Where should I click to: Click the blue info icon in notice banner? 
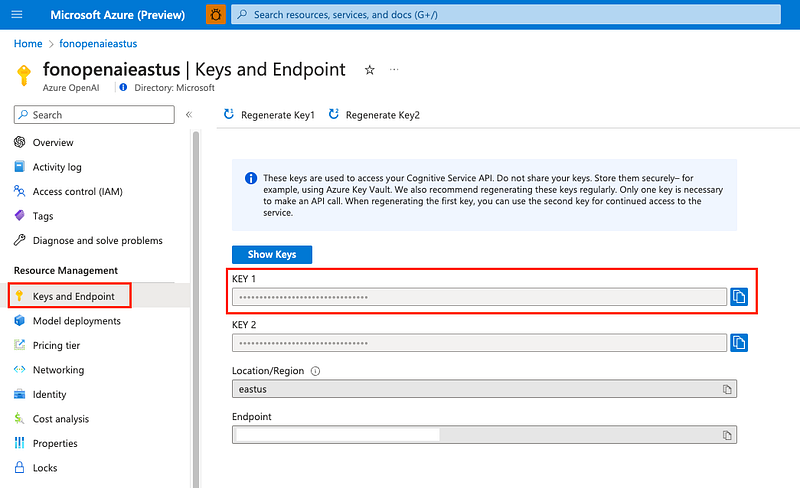[x=251, y=178]
